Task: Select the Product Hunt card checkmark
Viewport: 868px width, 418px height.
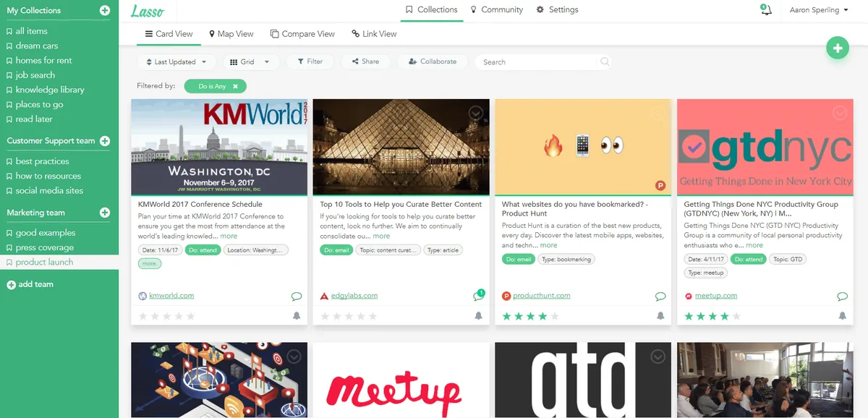Action: pos(658,113)
